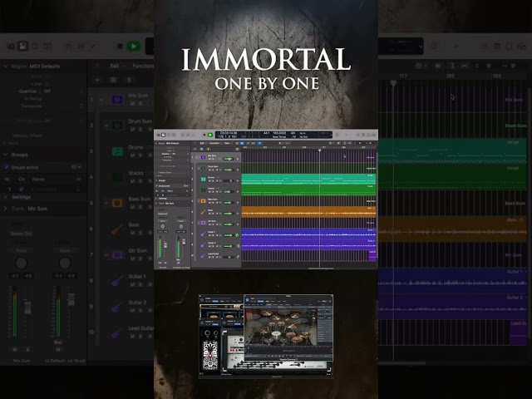Collapse Groups section in background inspector
532x399 pixels.
[6, 155]
